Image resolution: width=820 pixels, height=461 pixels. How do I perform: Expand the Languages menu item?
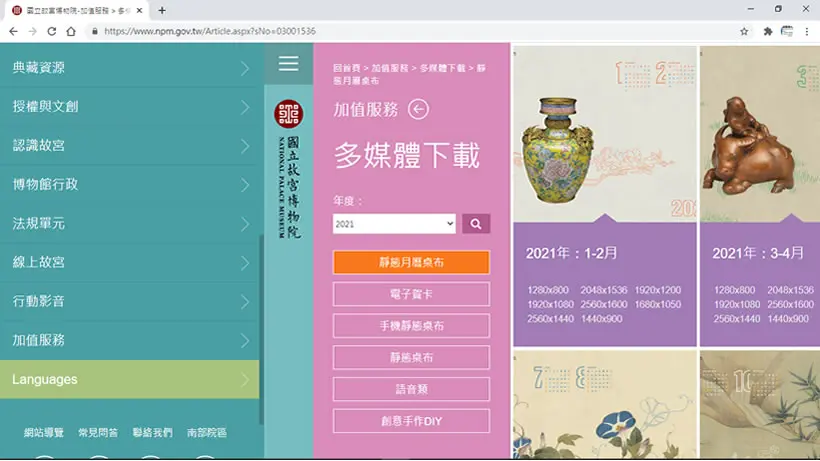click(x=129, y=379)
